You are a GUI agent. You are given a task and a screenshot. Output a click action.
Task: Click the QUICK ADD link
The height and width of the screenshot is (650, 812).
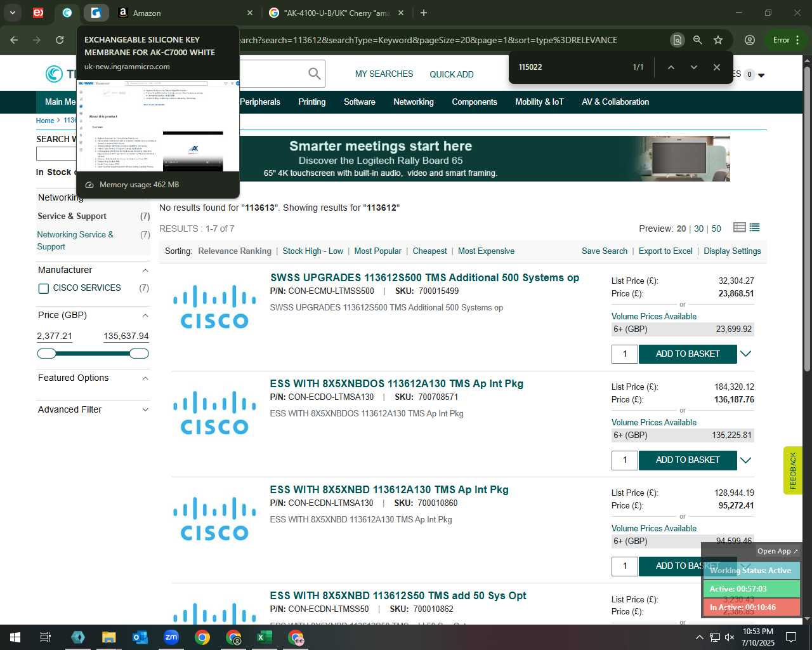[x=452, y=74]
